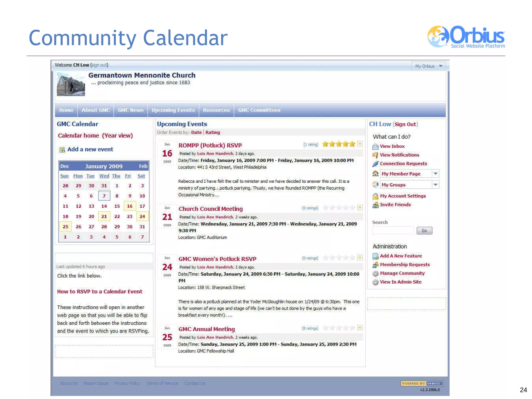The width and height of the screenshot is (532, 399).
Task: Rate Church Council Meeting with first star
Action: click(x=325, y=208)
